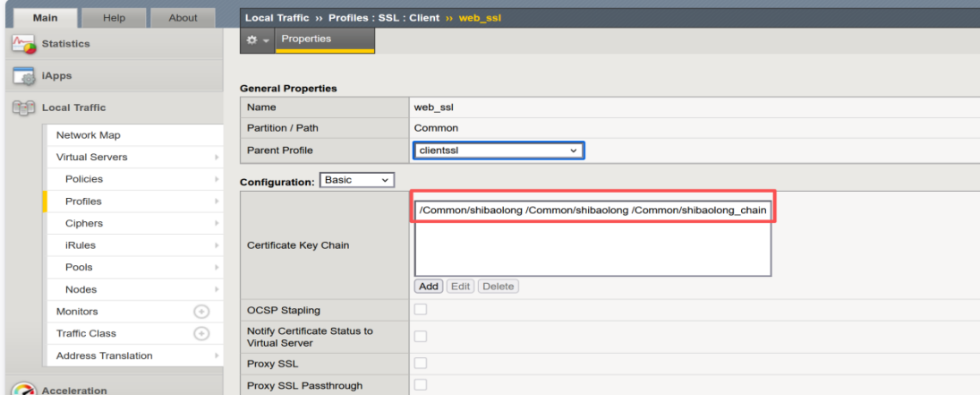Open the Properties tab

[x=306, y=39]
